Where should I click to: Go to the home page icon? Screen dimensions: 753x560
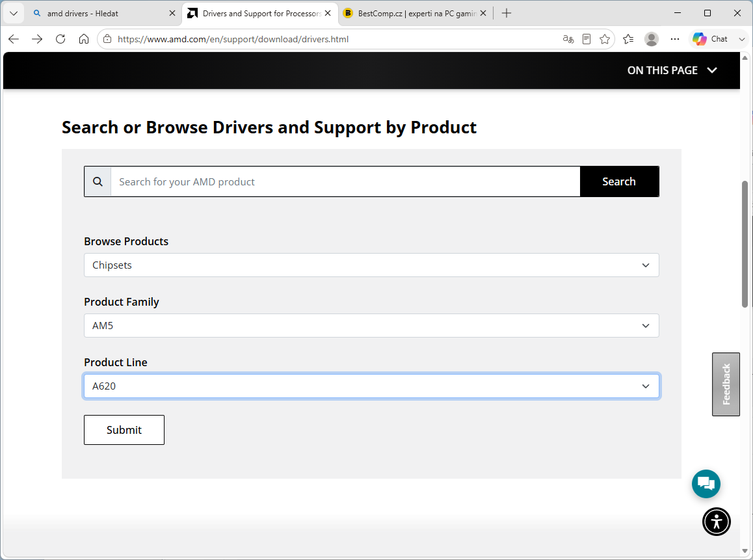pos(84,39)
